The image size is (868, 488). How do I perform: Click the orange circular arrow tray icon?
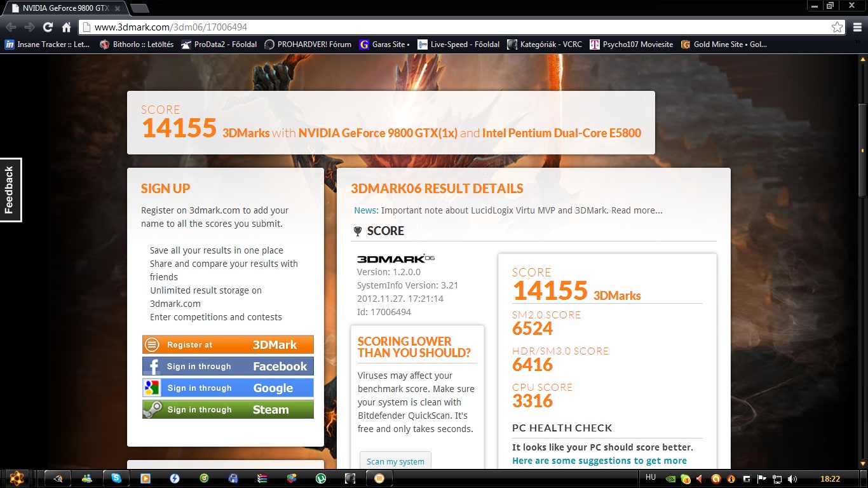(x=716, y=479)
